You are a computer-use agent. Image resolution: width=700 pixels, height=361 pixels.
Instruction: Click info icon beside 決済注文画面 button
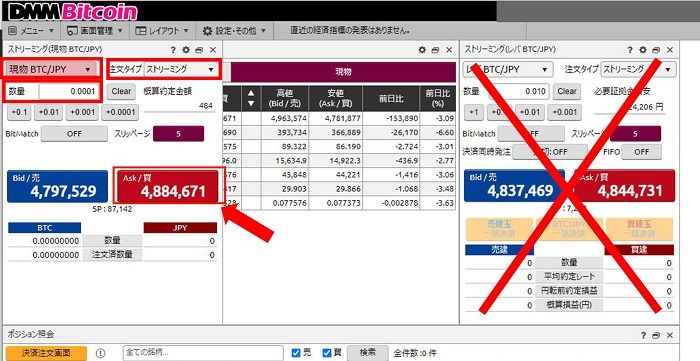coord(100,353)
